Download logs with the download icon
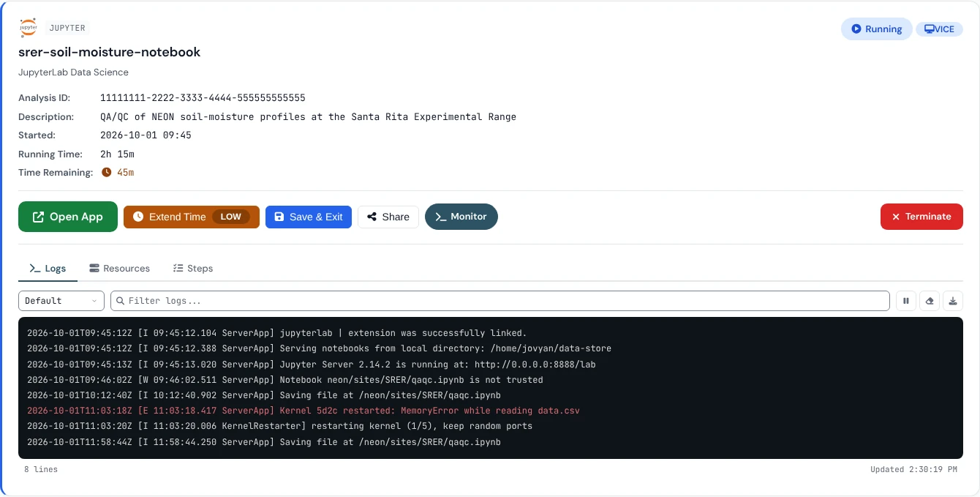The image size is (980, 497). pyautogui.click(x=953, y=301)
